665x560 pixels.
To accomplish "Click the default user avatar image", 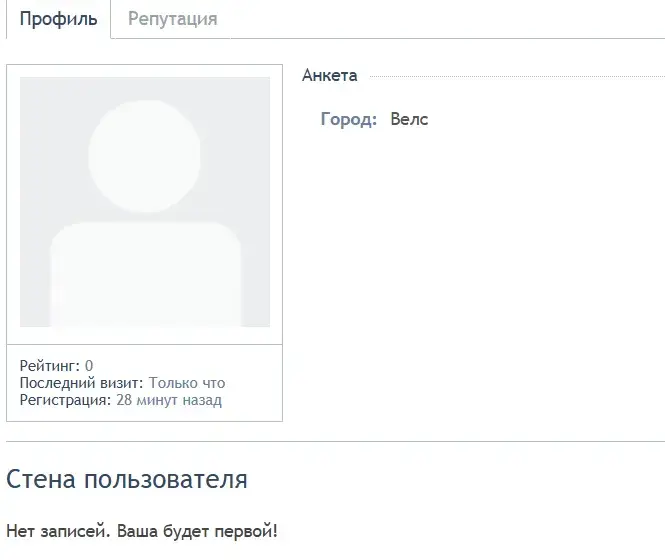I will 145,202.
